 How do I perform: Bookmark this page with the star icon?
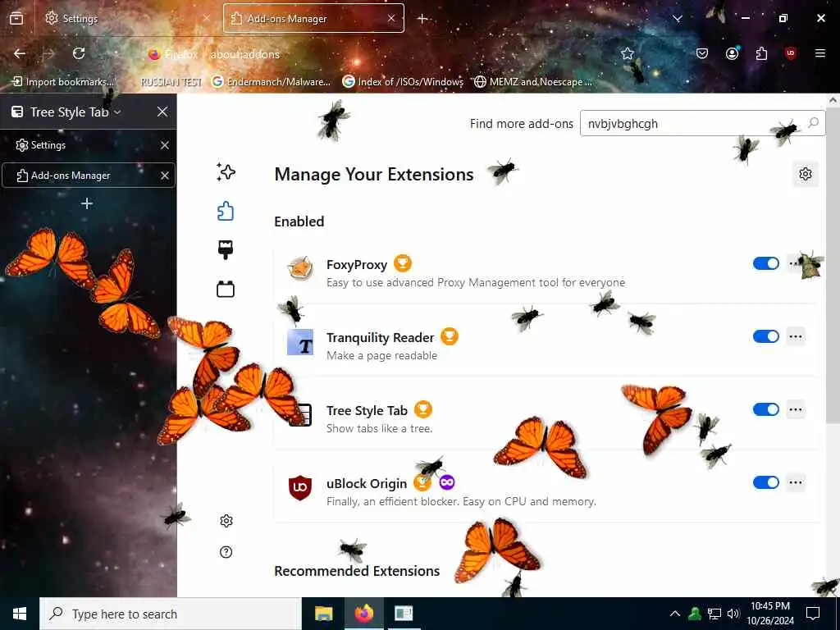[x=628, y=53]
